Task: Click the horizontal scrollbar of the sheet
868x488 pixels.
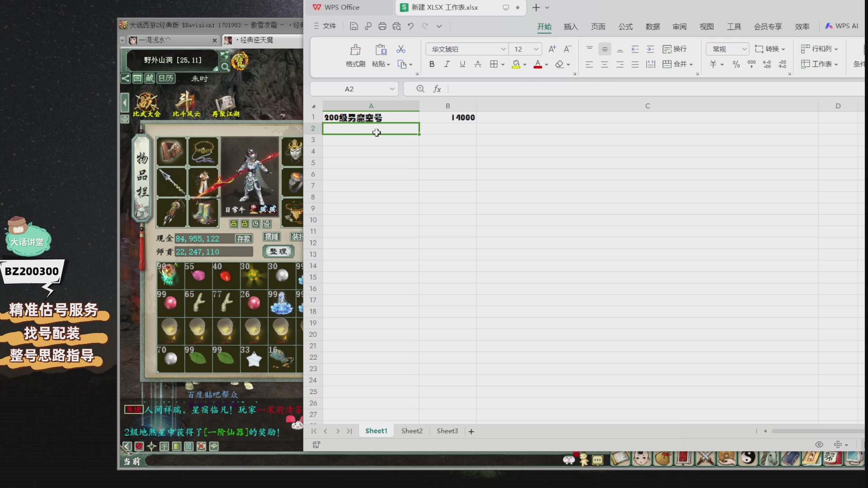Action: (x=817, y=431)
